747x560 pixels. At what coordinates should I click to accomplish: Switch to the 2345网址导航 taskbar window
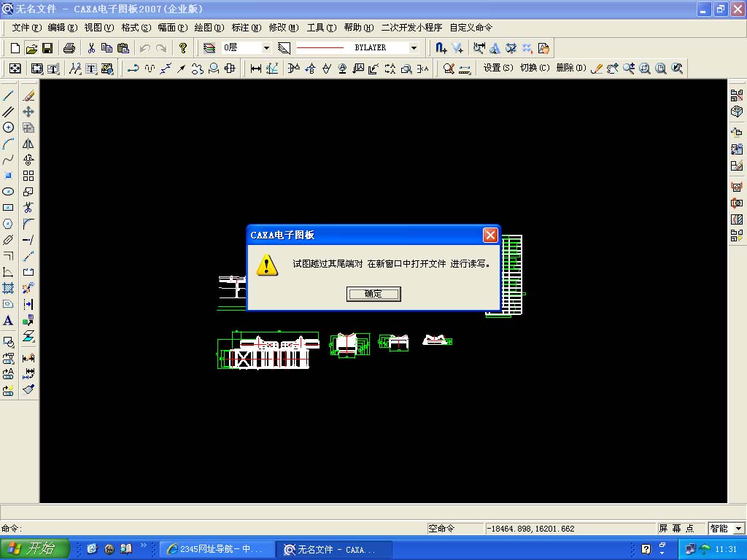tap(217, 549)
